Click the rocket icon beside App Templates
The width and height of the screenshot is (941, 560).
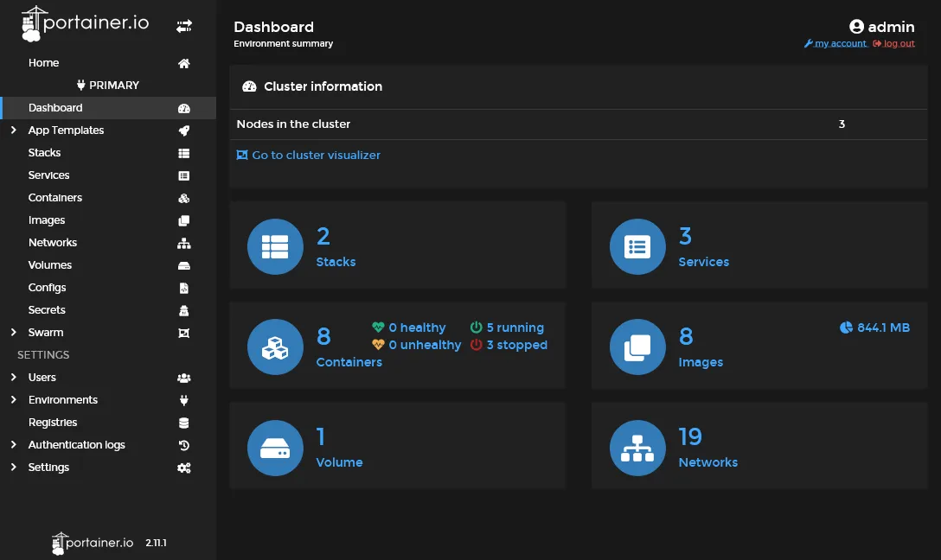pos(183,130)
